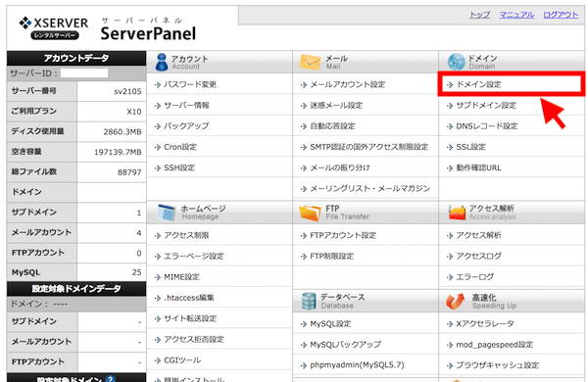Click ログアウト to log out

[561, 15]
